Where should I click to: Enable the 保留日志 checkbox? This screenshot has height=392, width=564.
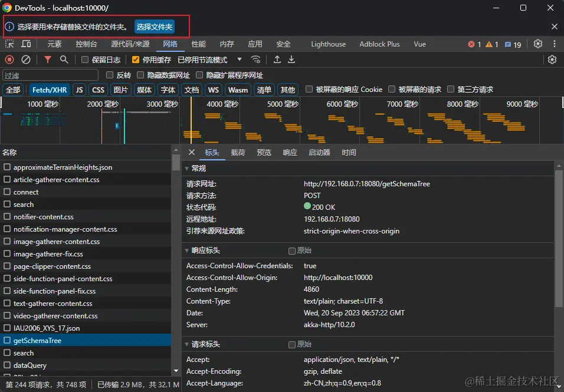point(85,60)
